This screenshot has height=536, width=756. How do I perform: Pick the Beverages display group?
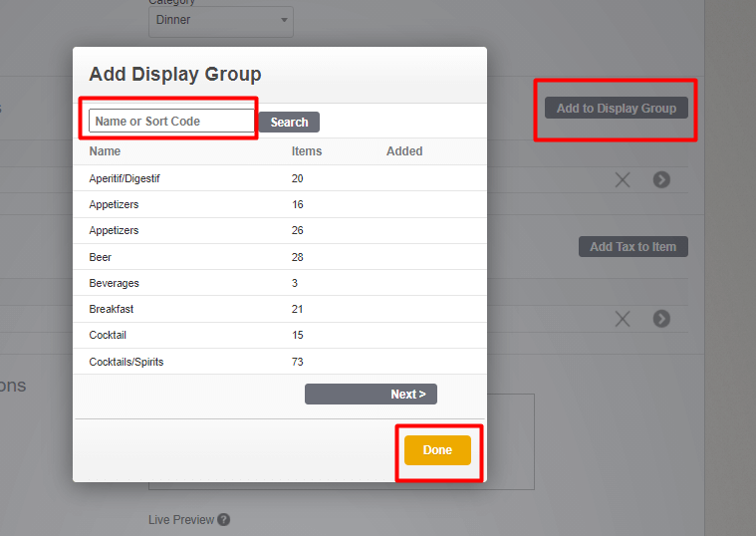[x=115, y=283]
